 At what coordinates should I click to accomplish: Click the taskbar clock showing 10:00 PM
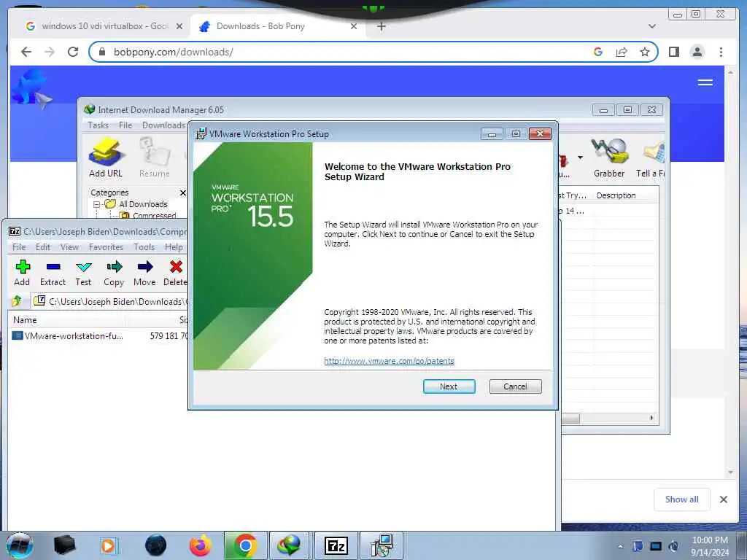[x=709, y=545]
